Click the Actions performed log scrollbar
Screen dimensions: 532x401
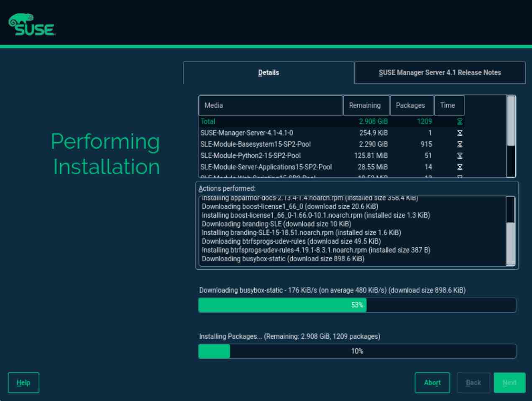coord(511,231)
